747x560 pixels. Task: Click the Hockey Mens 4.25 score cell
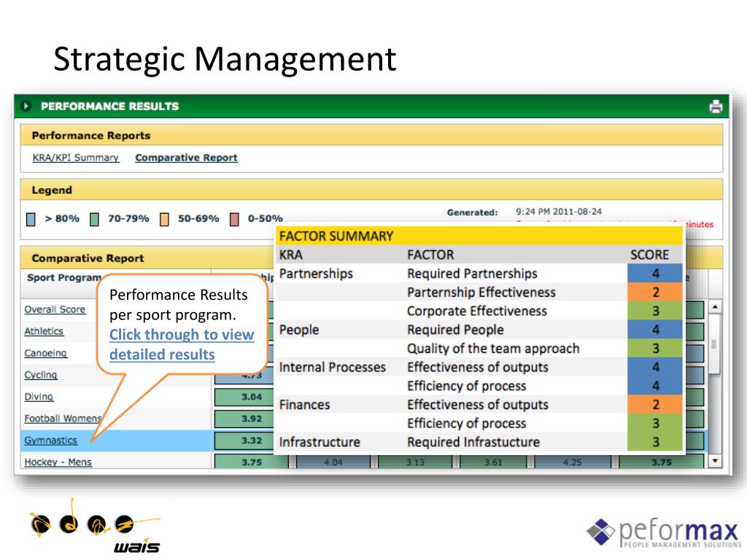point(572,462)
